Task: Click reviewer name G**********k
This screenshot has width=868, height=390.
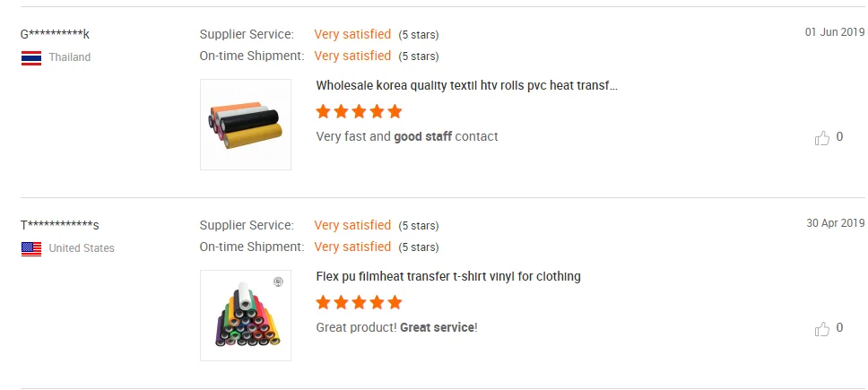Action: 55,35
